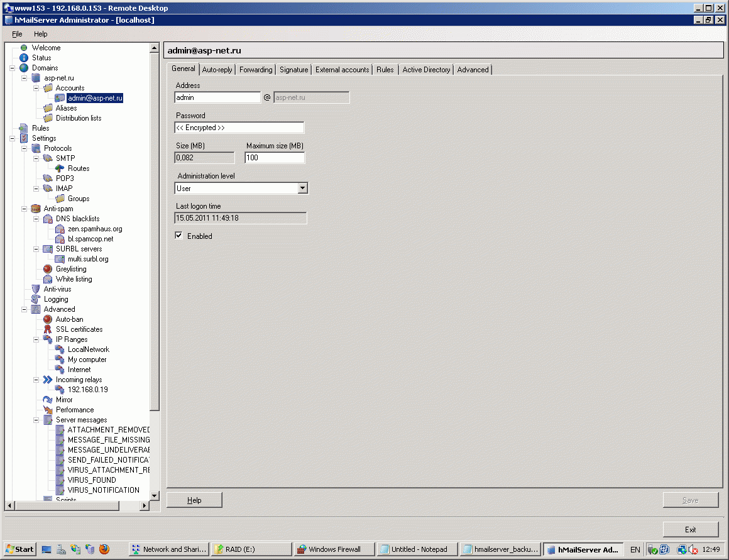Collapse the Domains tree node

[12, 68]
